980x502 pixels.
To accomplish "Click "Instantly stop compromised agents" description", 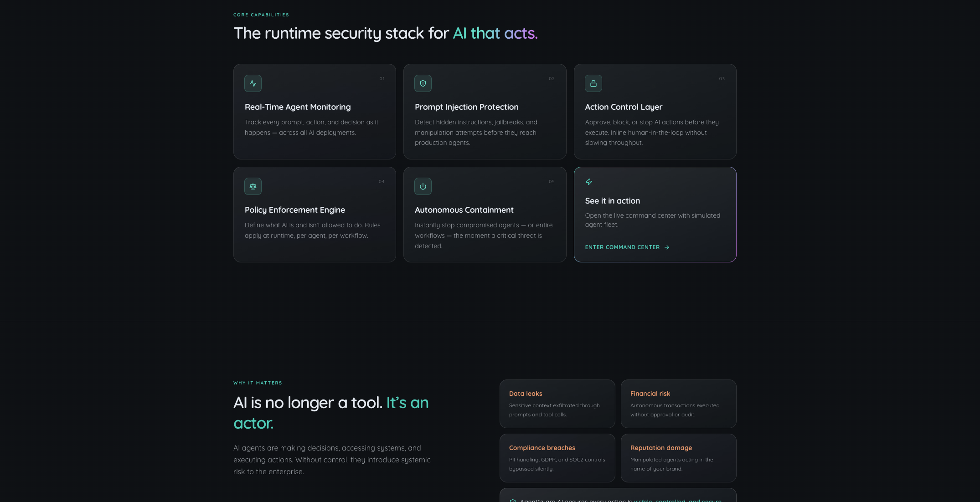I will point(484,236).
